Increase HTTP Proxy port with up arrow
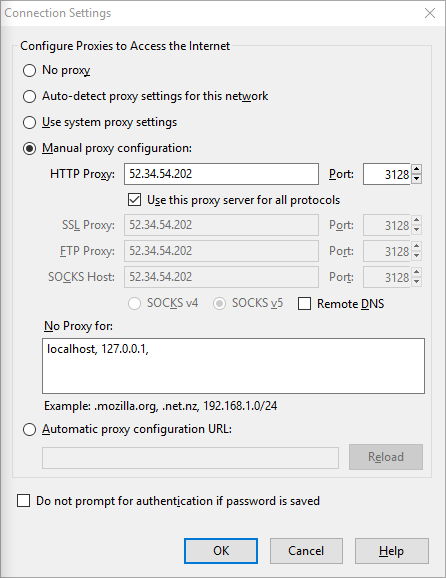The image size is (446, 578). click(417, 169)
